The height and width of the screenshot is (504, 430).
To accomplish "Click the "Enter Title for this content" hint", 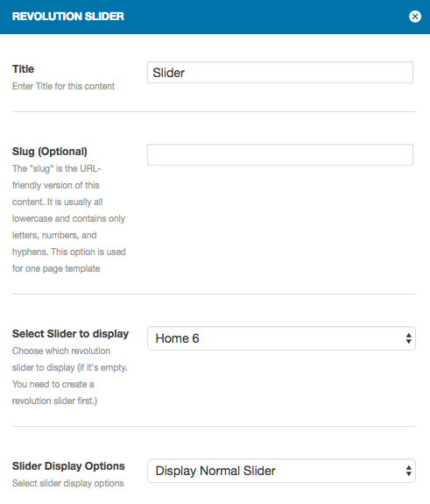I will 63,86.
